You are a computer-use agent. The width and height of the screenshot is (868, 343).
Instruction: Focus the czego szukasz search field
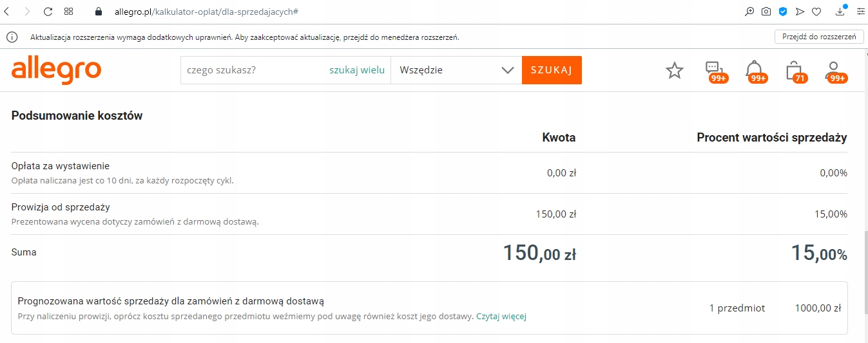tap(255, 70)
